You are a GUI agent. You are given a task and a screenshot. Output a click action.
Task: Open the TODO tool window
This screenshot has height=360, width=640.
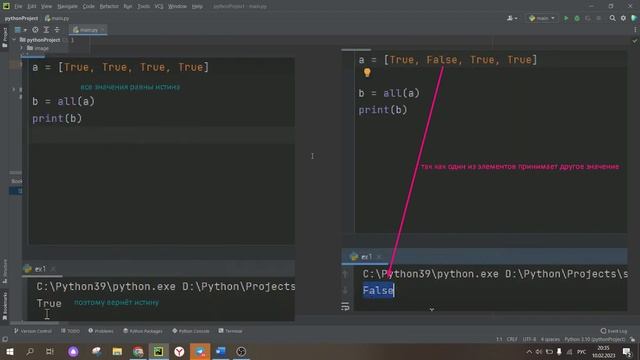click(71, 331)
